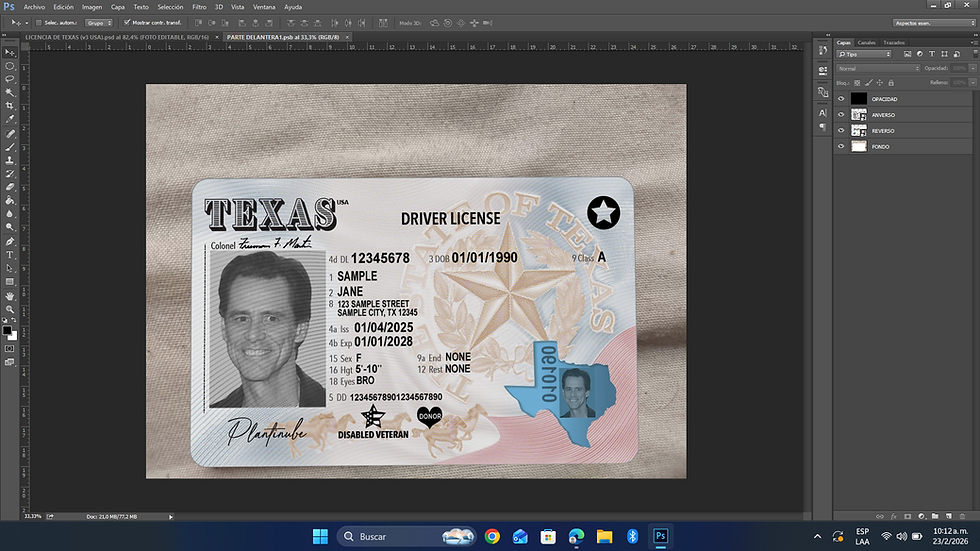Select the Eyedropper tool
This screenshot has width=980, height=551.
[9, 119]
